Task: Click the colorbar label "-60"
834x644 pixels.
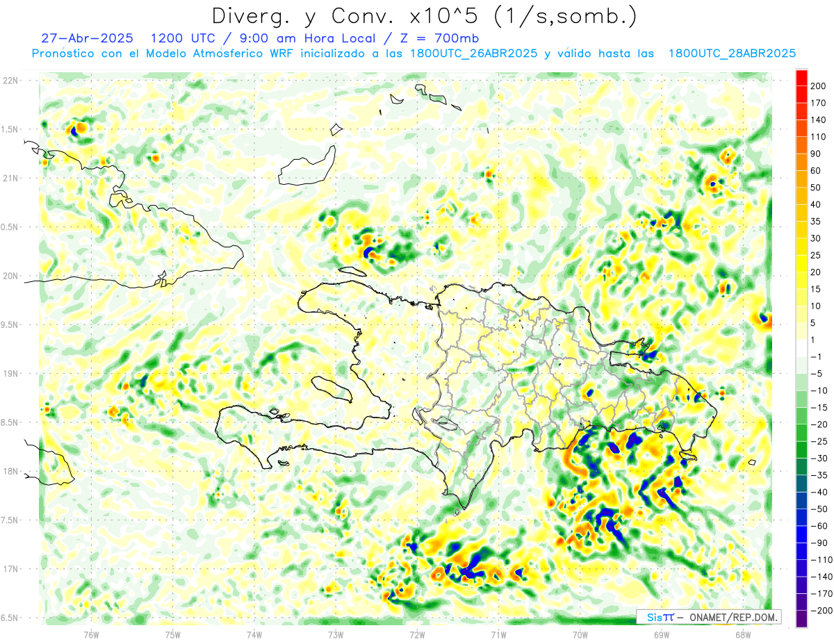Action: (x=819, y=526)
